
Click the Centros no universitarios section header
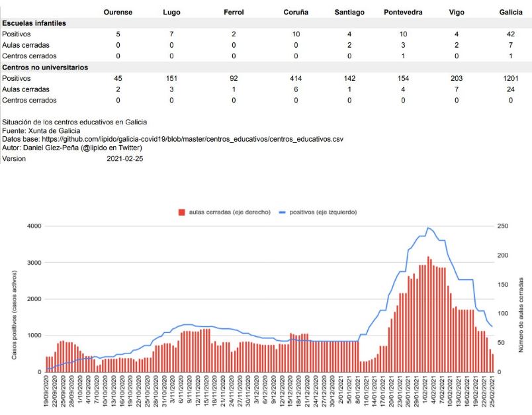click(x=45, y=68)
